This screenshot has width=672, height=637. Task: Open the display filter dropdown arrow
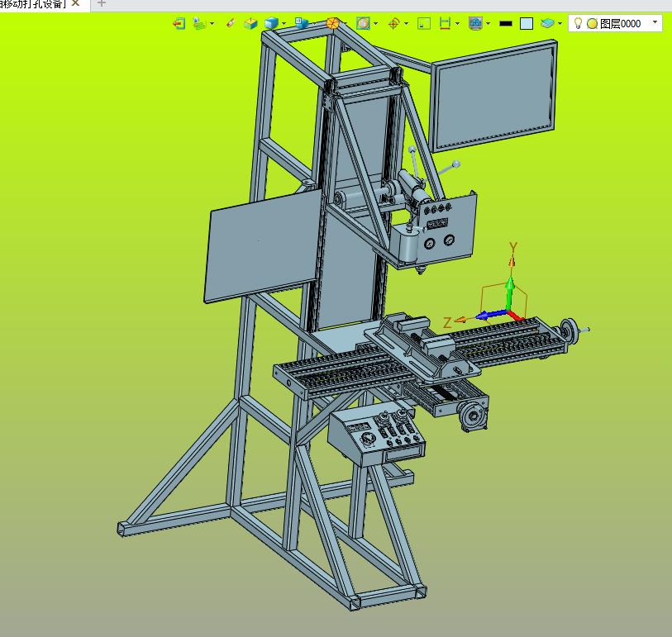click(212, 24)
